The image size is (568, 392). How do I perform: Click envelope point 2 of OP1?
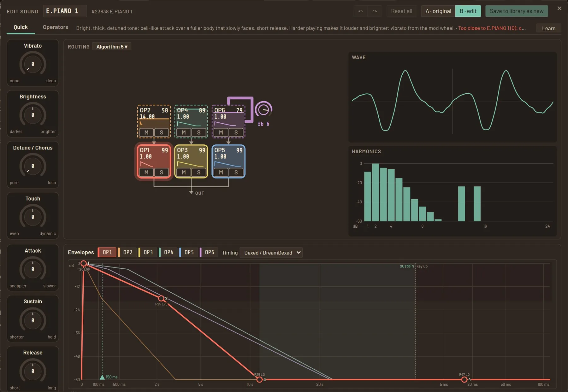pos(161,298)
